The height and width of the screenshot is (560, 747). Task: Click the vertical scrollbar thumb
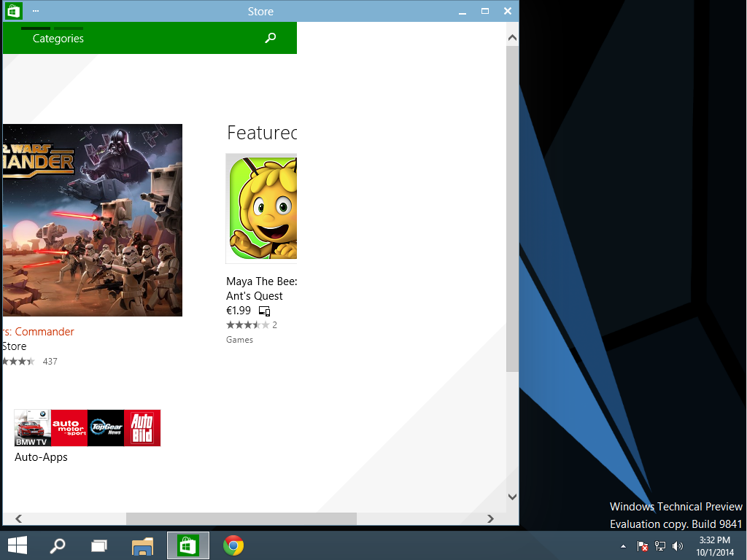pyautogui.click(x=512, y=209)
